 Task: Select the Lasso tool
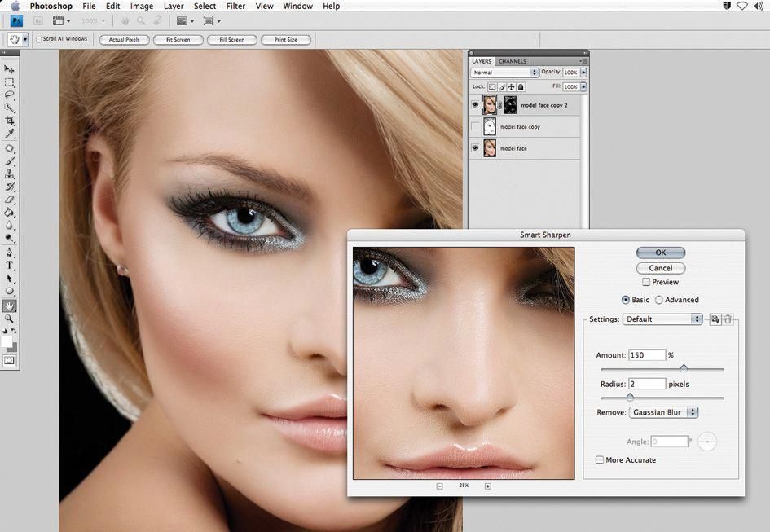pyautogui.click(x=10, y=95)
